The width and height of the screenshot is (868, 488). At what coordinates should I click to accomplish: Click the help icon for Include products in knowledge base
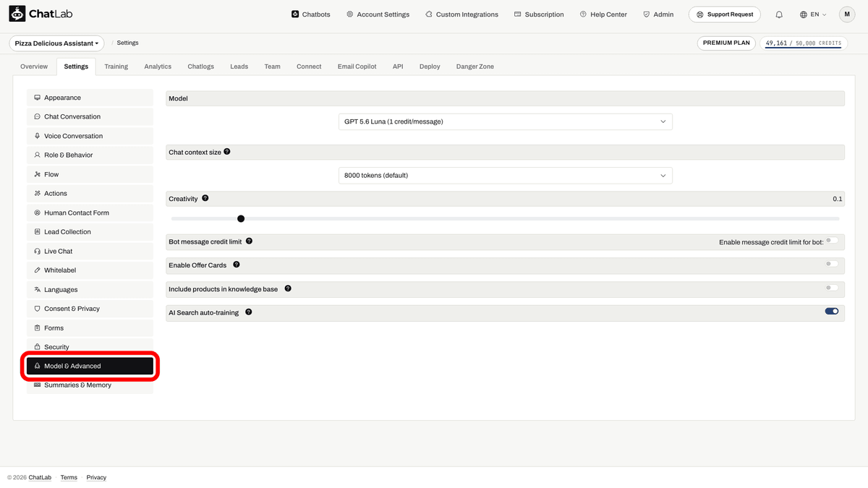click(x=288, y=288)
